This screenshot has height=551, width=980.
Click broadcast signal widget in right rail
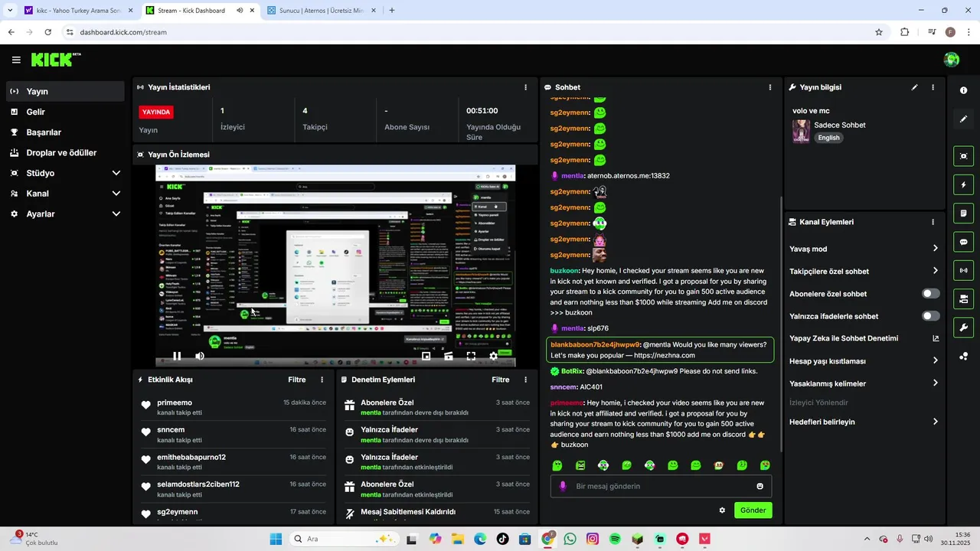coord(963,270)
